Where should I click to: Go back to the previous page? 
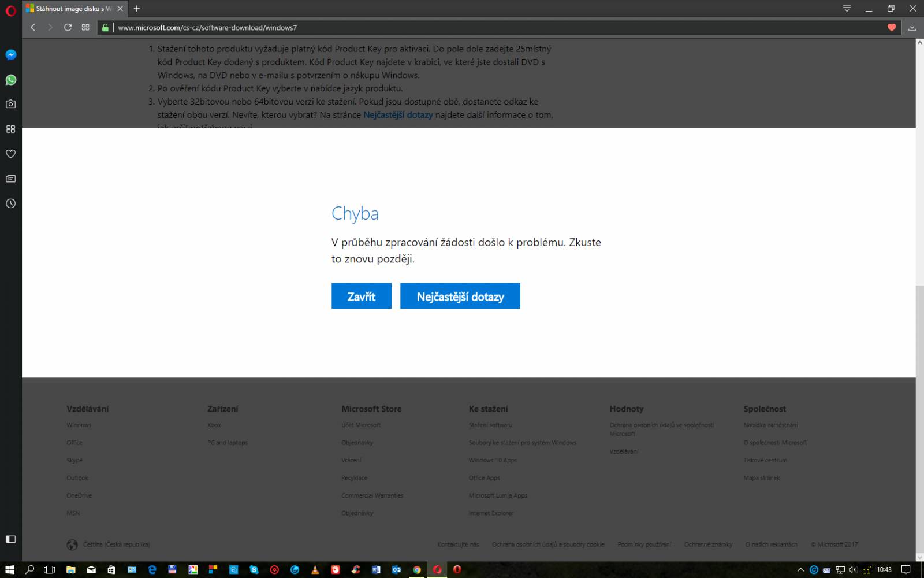[x=33, y=27]
